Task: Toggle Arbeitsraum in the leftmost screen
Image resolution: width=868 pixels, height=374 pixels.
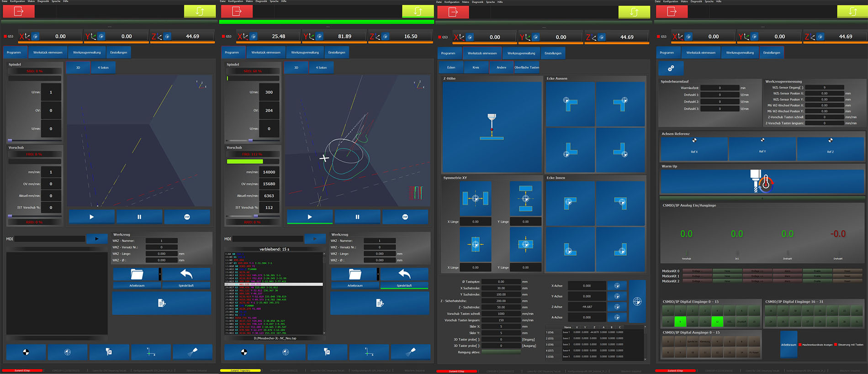Action: (x=137, y=285)
